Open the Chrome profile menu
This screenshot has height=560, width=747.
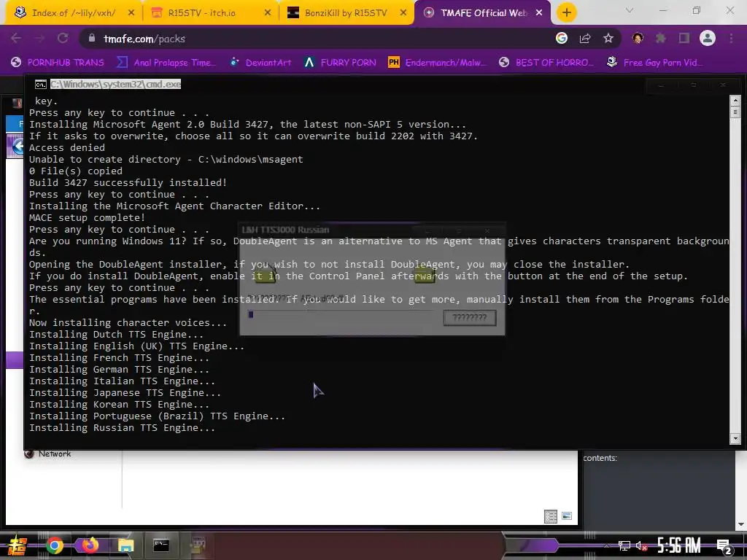[x=708, y=38]
